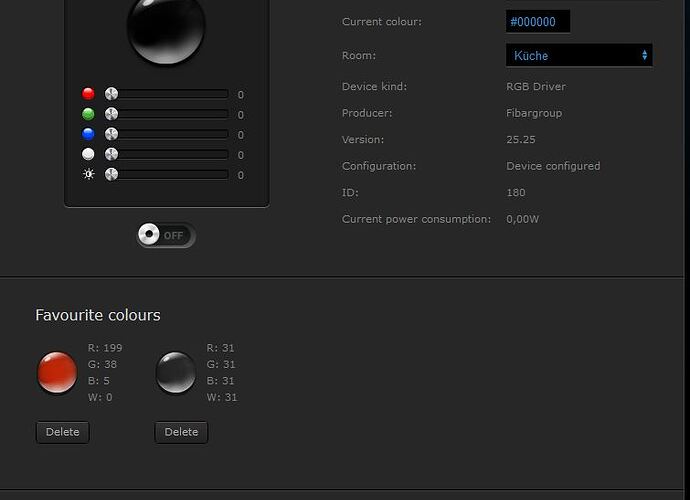Toggle the OFF power switch

coord(166,235)
